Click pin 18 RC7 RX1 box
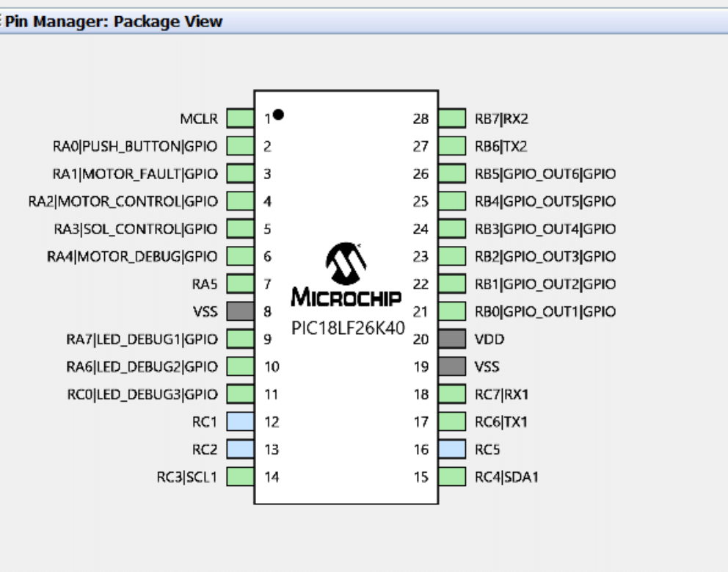The height and width of the screenshot is (572, 728). pyautogui.click(x=452, y=394)
